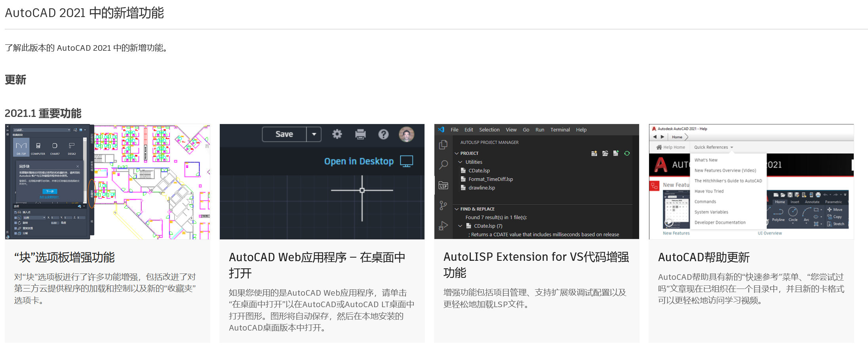Image resolution: width=868 pixels, height=346 pixels.
Task: Open the Go menu in VS Code
Action: pos(526,130)
